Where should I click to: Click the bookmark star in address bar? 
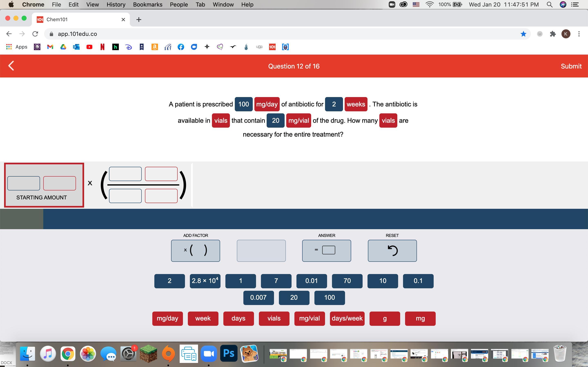pyautogui.click(x=523, y=34)
